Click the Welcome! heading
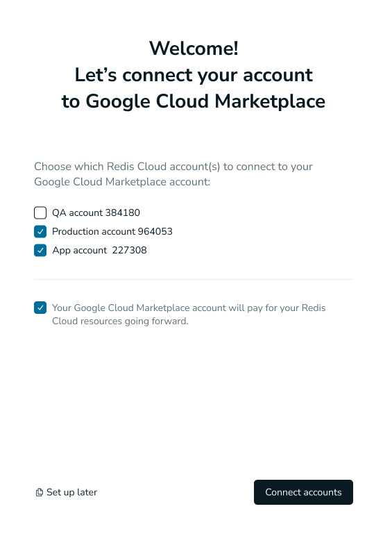Viewport: 392px width, 536px height. coord(194,48)
